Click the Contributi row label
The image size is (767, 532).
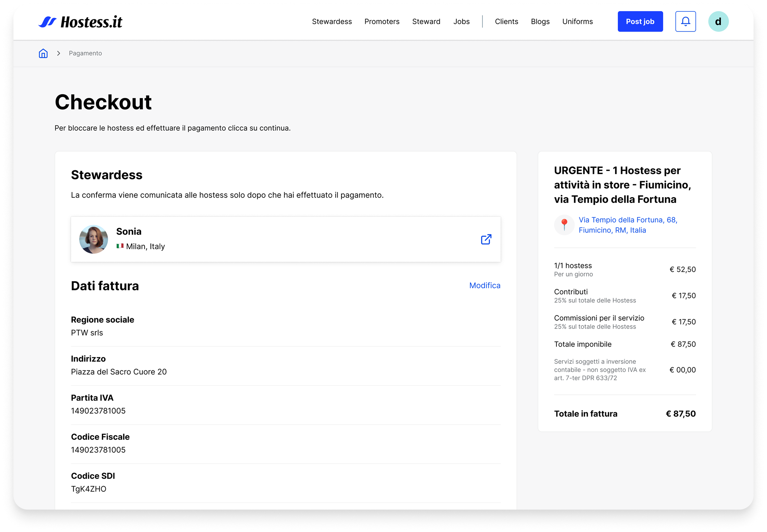[570, 292]
